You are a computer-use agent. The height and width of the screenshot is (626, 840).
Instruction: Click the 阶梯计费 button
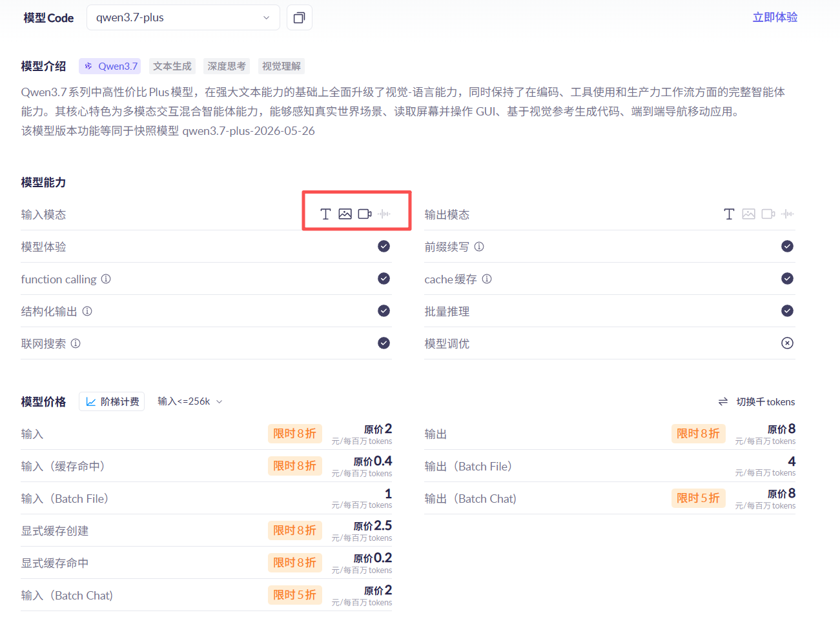click(x=112, y=401)
